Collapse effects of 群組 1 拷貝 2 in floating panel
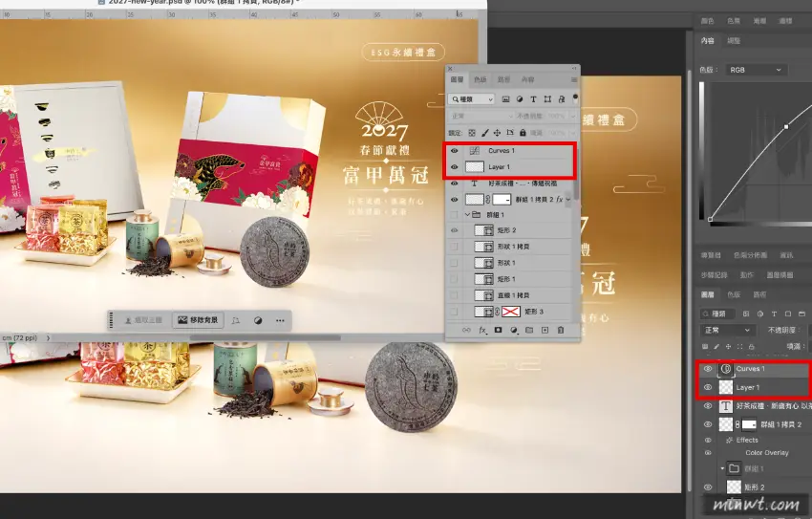Screen dimensions: 812x519 click(568, 200)
